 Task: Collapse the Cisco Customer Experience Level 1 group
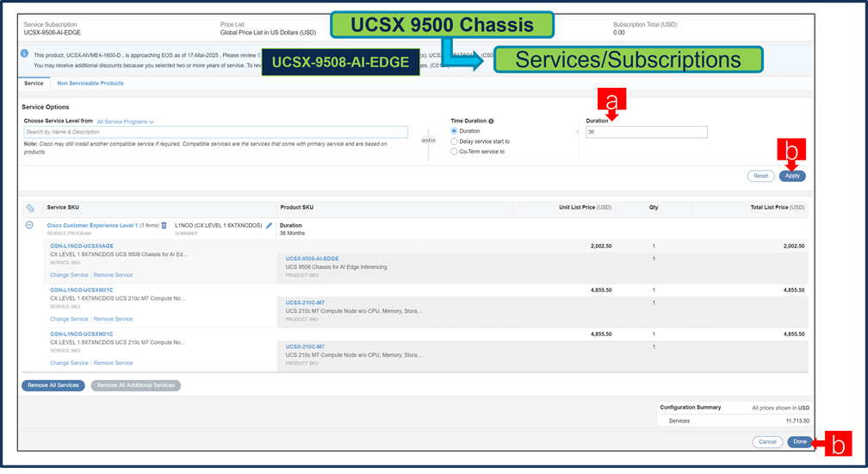[29, 225]
